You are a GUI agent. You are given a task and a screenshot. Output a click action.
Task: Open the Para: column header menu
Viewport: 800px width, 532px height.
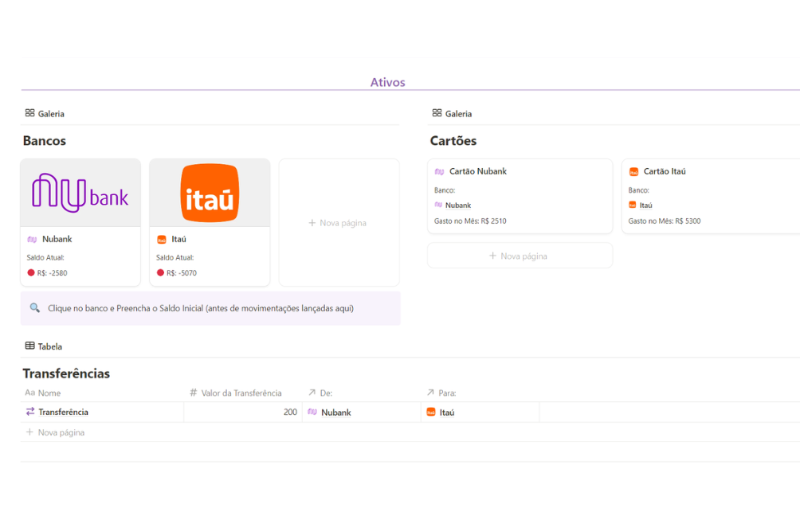click(446, 393)
